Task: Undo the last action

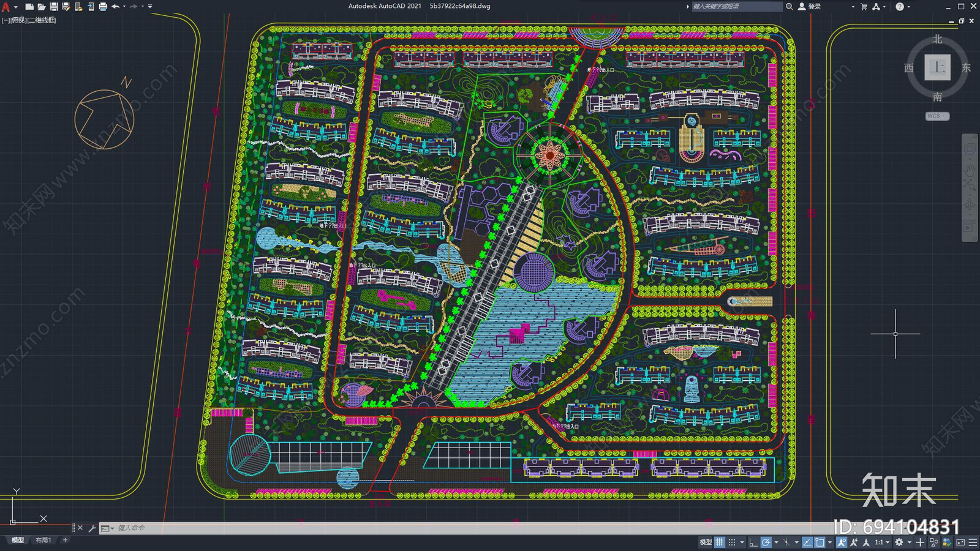Action: point(115,7)
